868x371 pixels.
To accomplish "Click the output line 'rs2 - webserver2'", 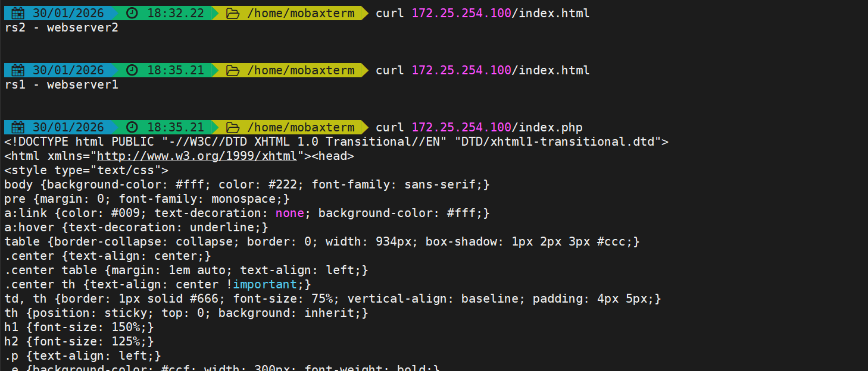I will [x=61, y=27].
